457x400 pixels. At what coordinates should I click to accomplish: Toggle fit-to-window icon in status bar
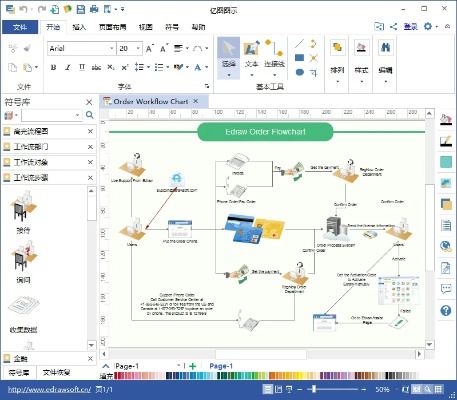click(405, 389)
